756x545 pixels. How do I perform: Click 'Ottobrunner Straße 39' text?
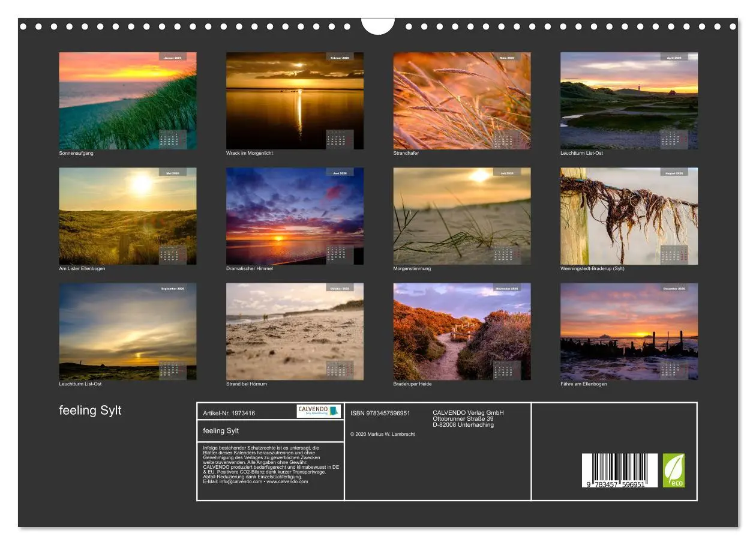coord(463,418)
